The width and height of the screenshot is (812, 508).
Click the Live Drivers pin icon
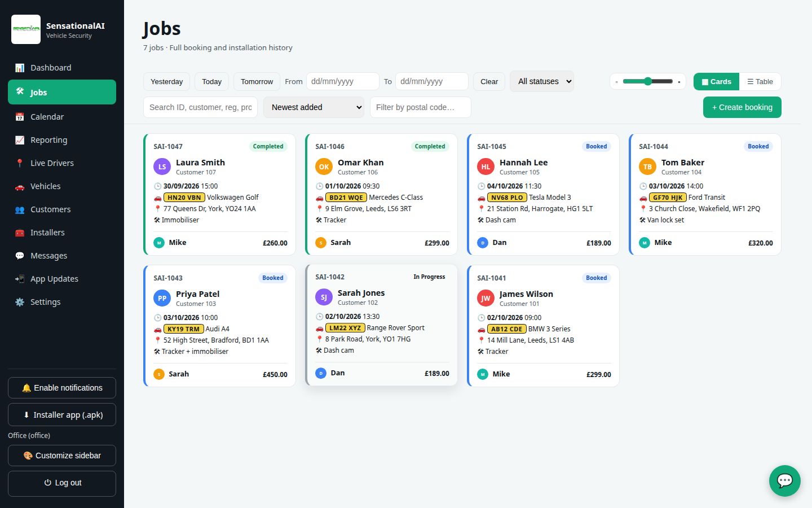(x=20, y=163)
